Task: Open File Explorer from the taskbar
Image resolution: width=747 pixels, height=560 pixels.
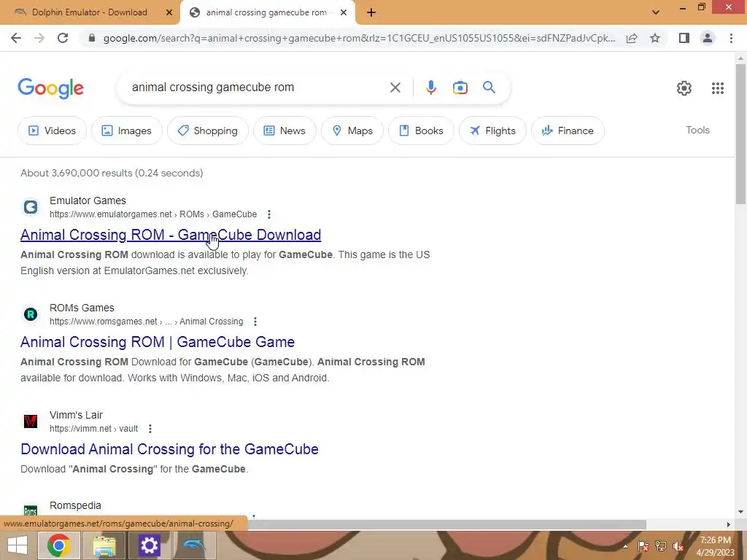Action: [104, 545]
